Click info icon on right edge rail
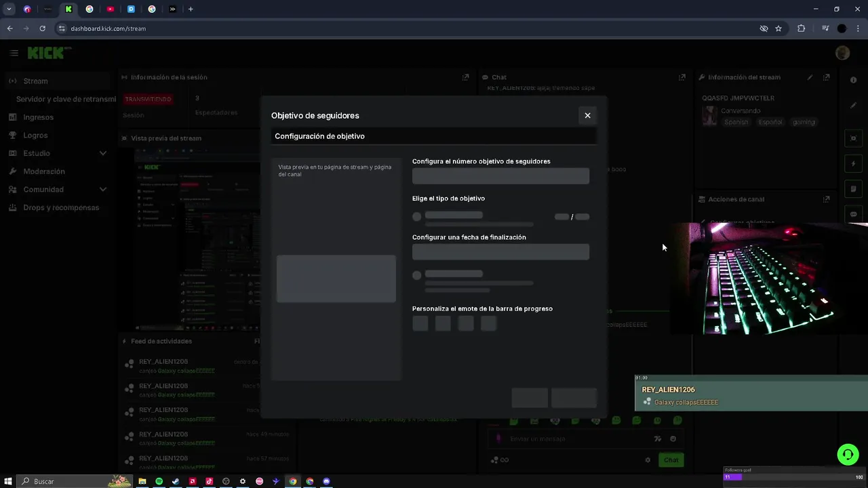The image size is (868, 488). [x=853, y=80]
